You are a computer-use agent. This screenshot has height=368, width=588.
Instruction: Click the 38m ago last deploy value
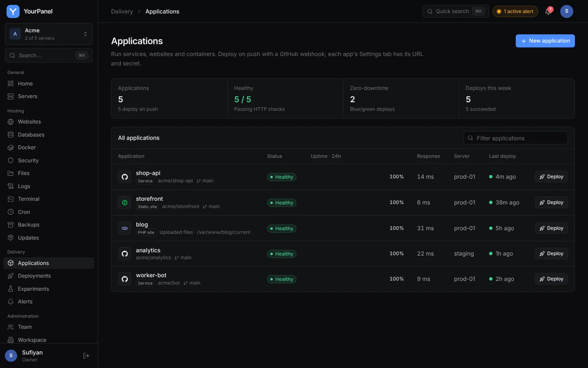coord(508,202)
